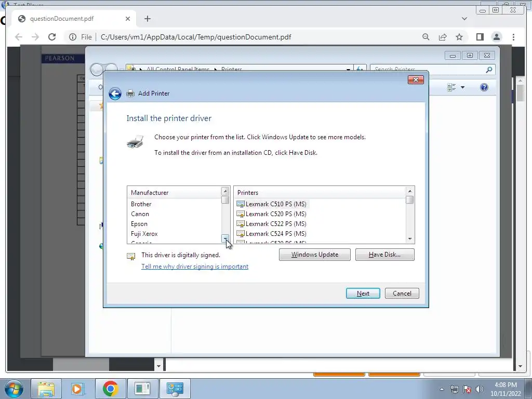The image size is (532, 399).
Task: Show hidden system tray icons
Action: click(442, 389)
